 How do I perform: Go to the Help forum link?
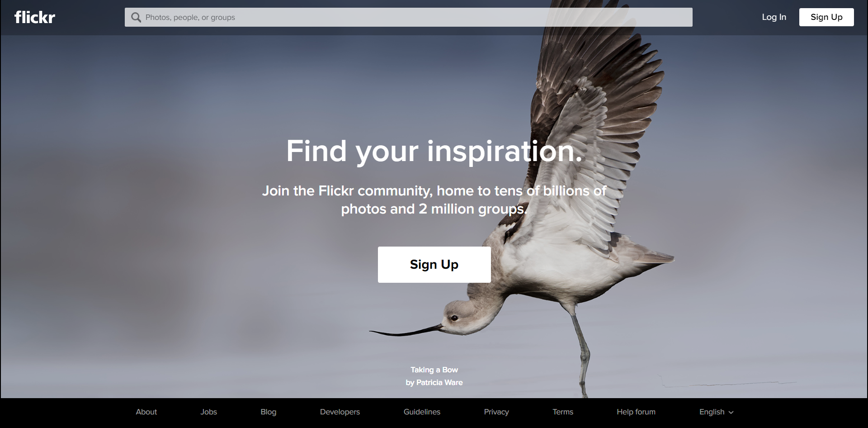click(636, 412)
